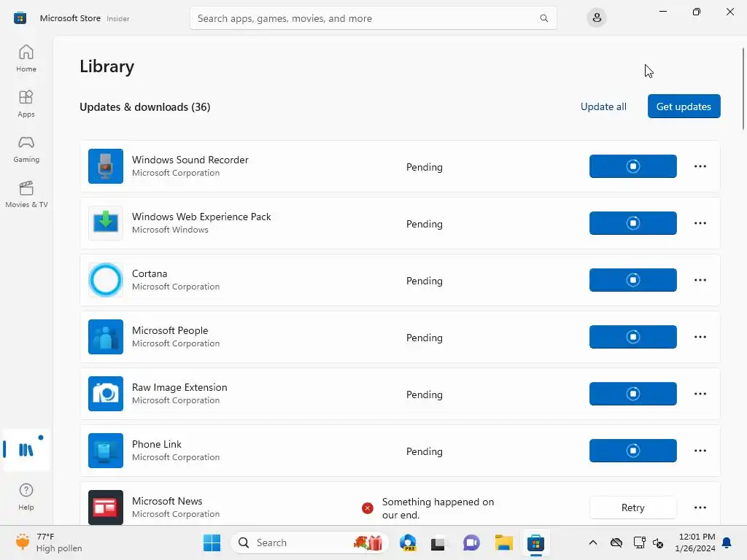Screen dimensions: 747x560
Task: Click the Cortana app icon
Action: coord(106,280)
